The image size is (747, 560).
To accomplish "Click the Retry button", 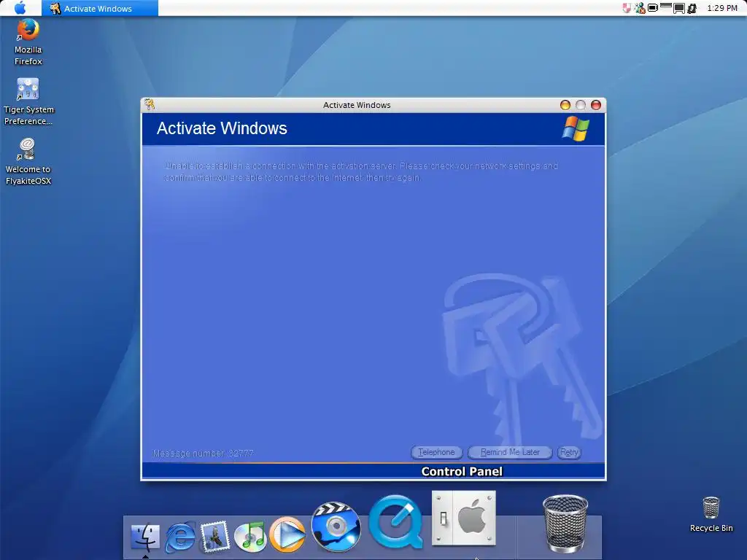I will tap(569, 452).
